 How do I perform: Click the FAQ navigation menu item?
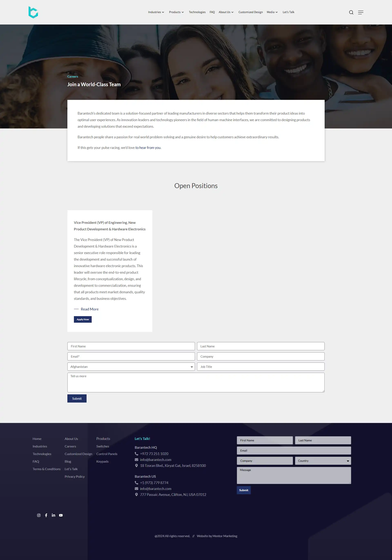point(212,12)
